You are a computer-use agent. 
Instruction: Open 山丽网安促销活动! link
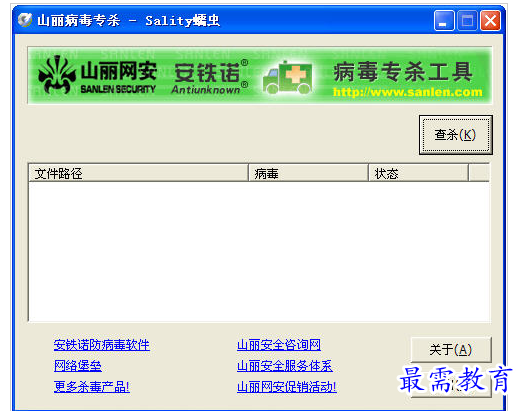tap(287, 387)
